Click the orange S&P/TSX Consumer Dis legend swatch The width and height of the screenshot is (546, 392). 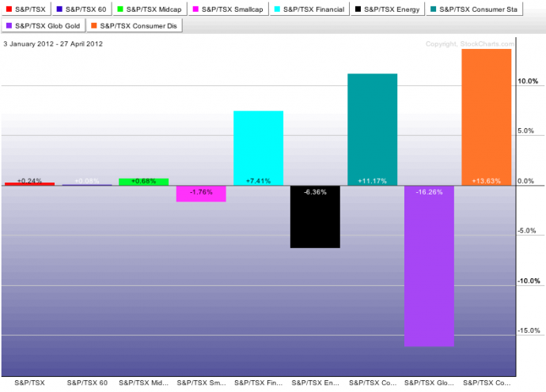pyautogui.click(x=93, y=26)
